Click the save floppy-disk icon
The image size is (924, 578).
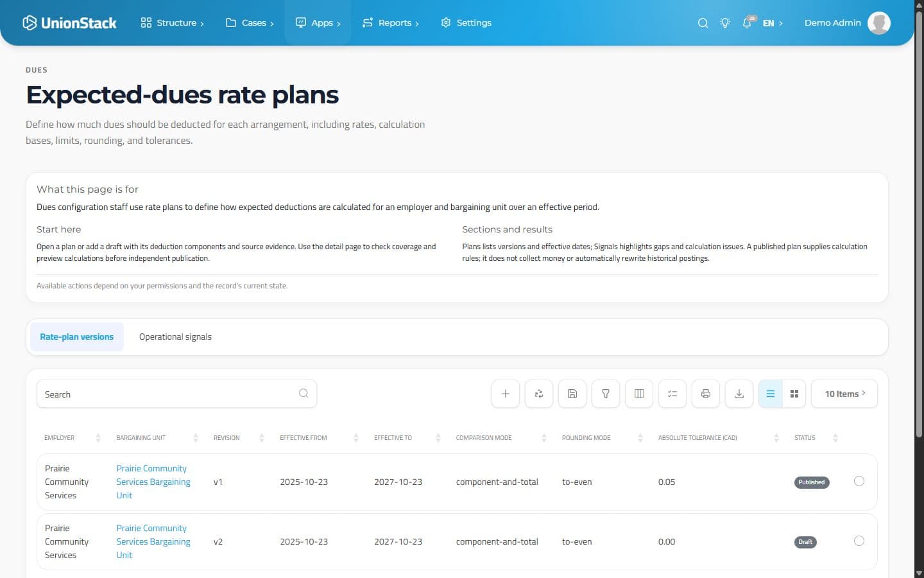(x=572, y=394)
